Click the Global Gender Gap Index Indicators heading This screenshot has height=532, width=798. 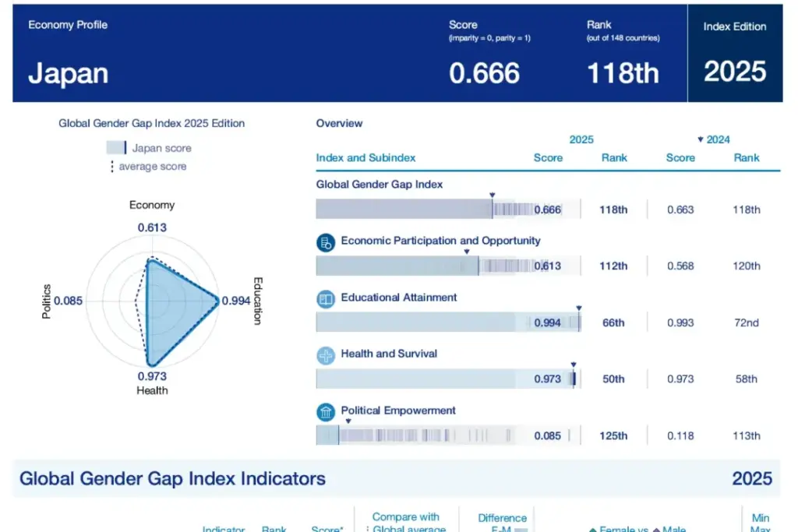point(172,478)
